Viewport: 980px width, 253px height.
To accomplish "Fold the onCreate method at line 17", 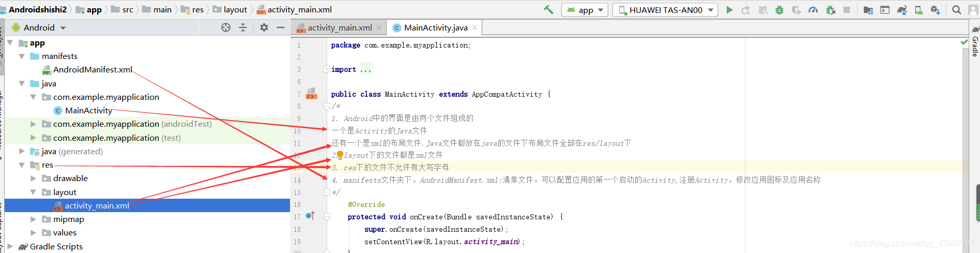I will pyautogui.click(x=327, y=216).
